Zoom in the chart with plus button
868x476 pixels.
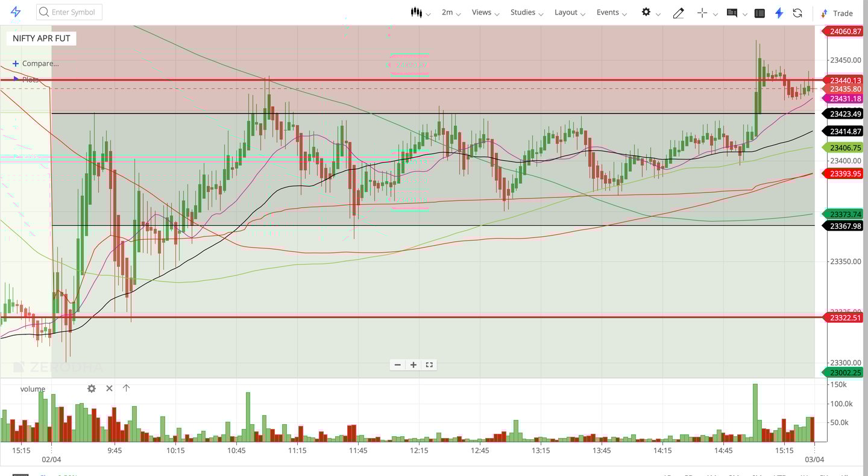click(x=414, y=365)
